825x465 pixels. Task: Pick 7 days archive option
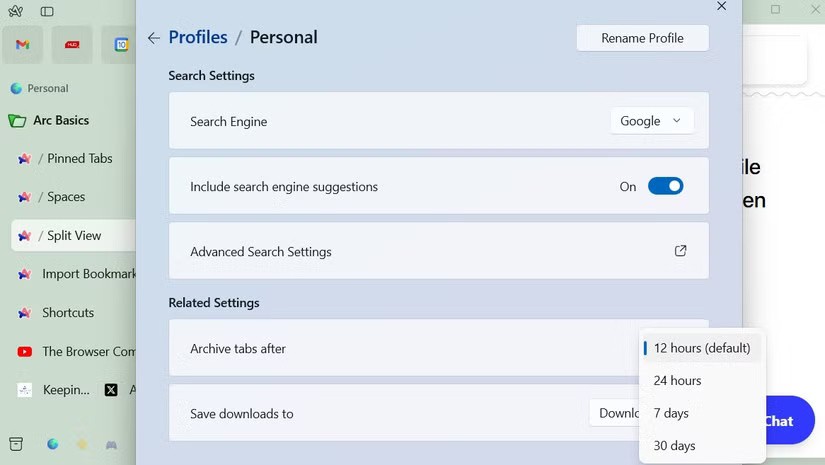coord(671,413)
